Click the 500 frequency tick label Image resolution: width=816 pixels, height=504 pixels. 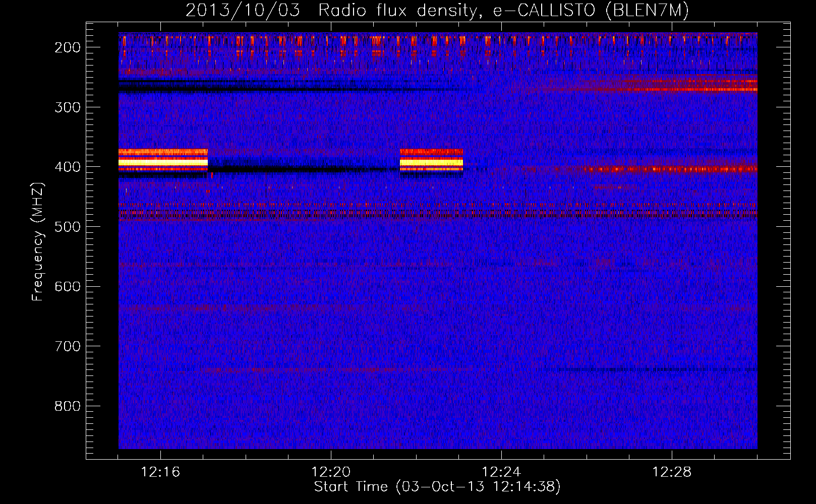click(x=68, y=227)
